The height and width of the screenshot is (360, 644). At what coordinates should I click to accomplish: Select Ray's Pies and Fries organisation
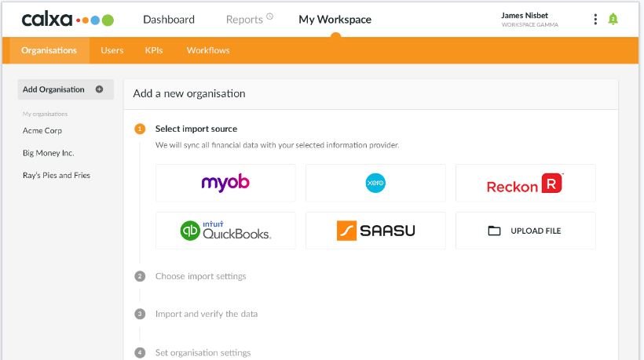[x=57, y=175]
